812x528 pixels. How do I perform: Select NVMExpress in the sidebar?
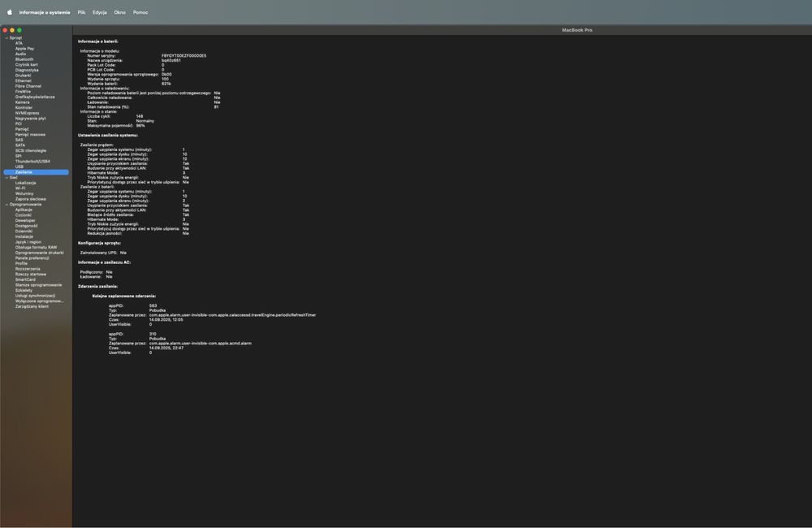[x=27, y=113]
